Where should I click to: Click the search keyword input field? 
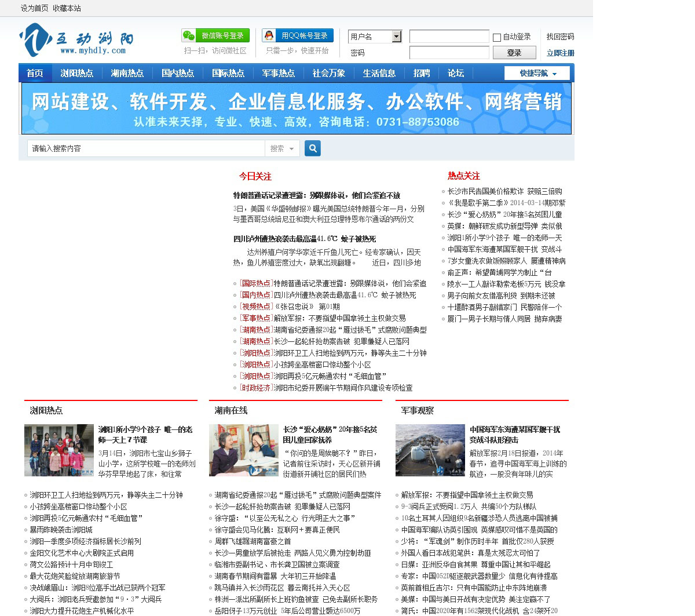[146, 149]
